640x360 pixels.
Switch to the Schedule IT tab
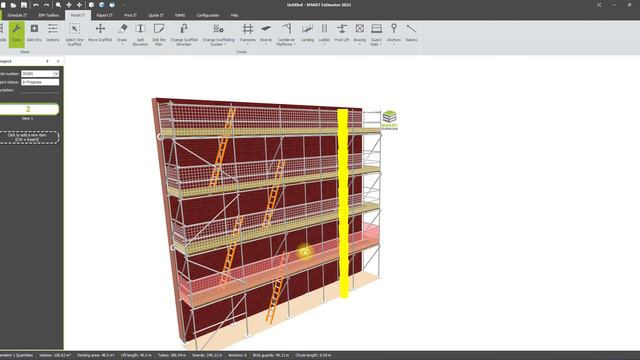[17, 15]
